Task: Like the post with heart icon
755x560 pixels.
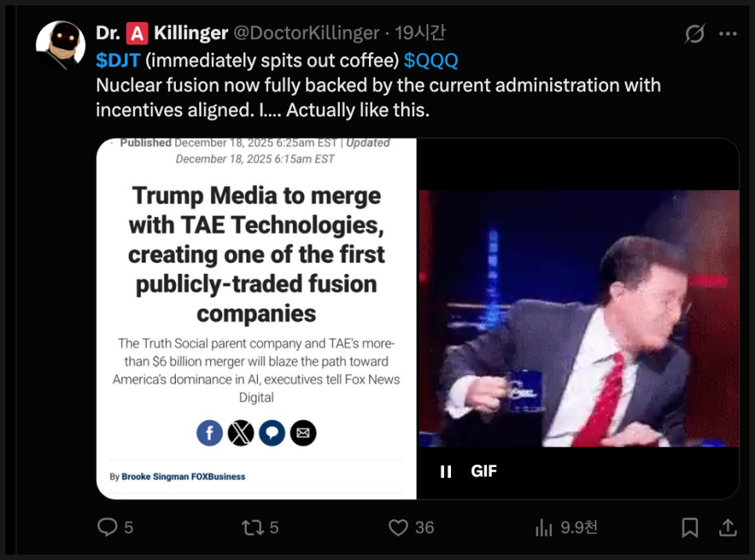Action: [x=399, y=528]
